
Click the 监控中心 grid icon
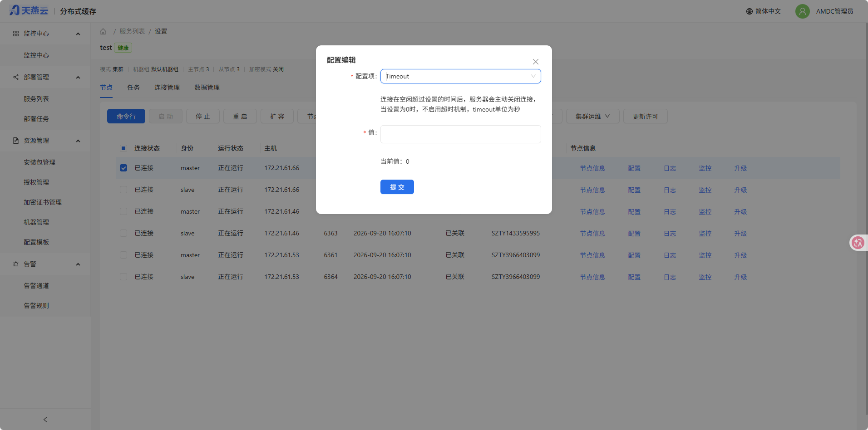click(x=16, y=34)
